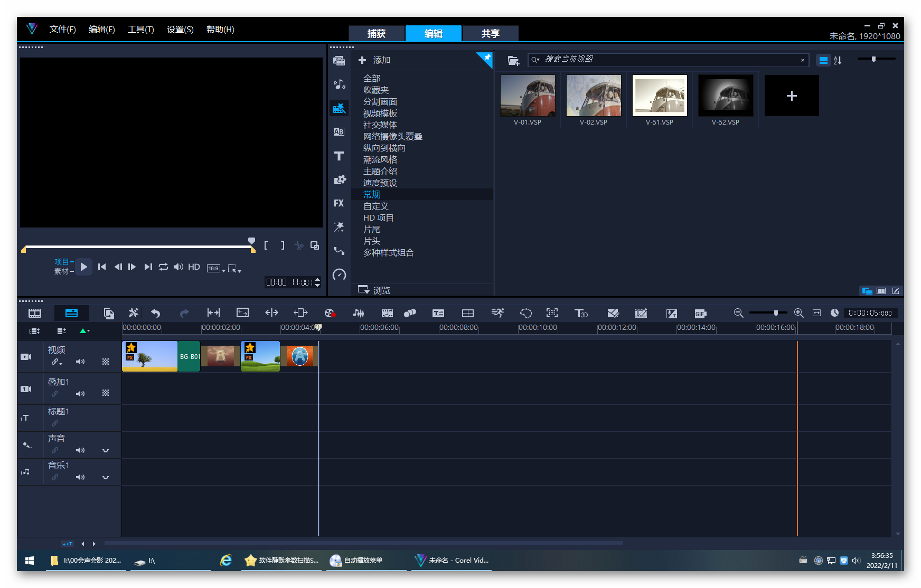This screenshot has width=921, height=588.
Task: Open the GIF creator icon
Action: pos(701,314)
